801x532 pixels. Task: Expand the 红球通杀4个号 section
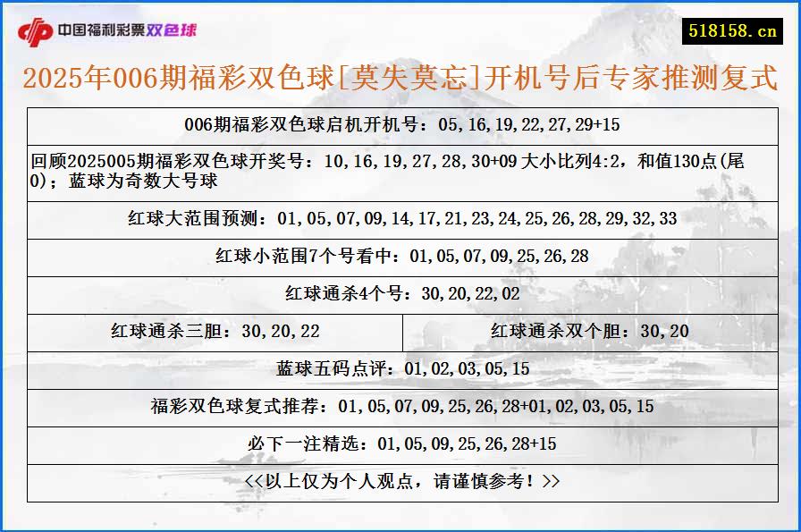pyautogui.click(x=400, y=295)
